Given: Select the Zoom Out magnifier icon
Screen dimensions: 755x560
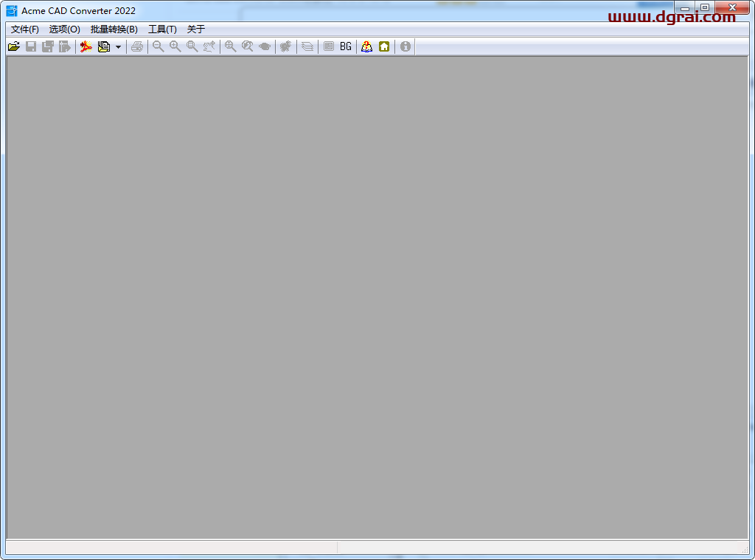Looking at the screenshot, I should point(158,46).
